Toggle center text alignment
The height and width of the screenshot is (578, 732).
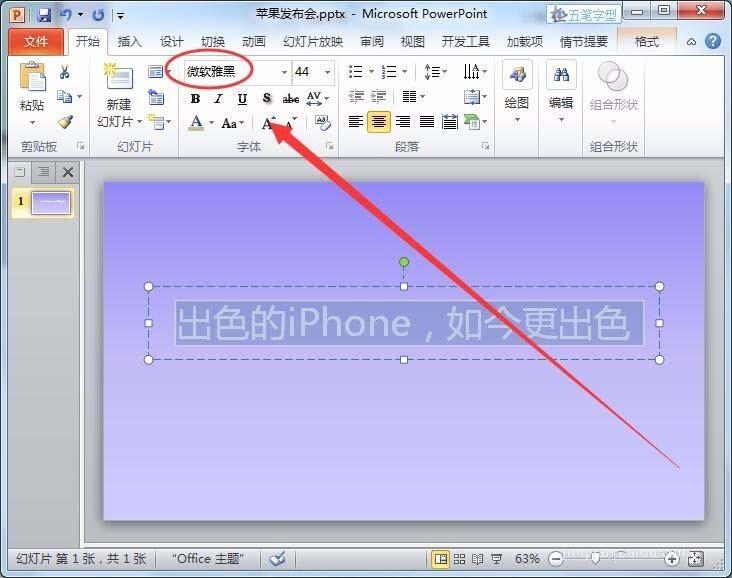379,122
